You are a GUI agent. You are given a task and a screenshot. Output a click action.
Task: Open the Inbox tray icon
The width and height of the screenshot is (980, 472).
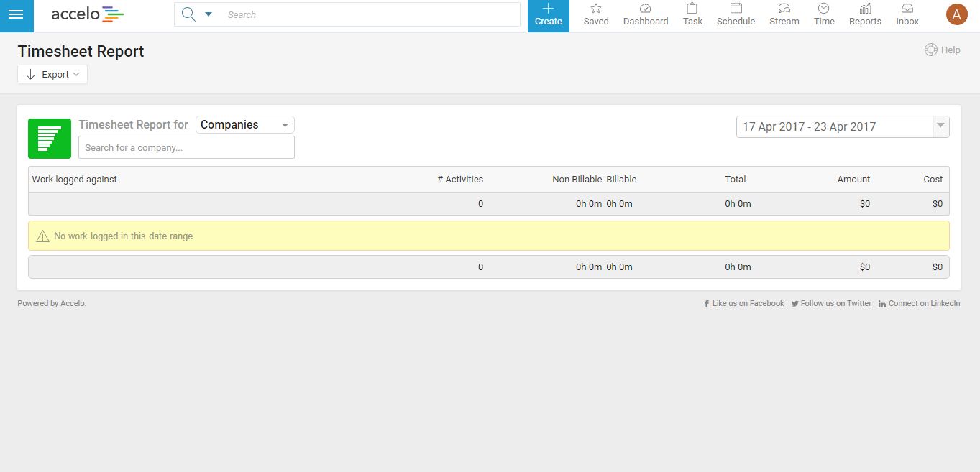(x=907, y=9)
